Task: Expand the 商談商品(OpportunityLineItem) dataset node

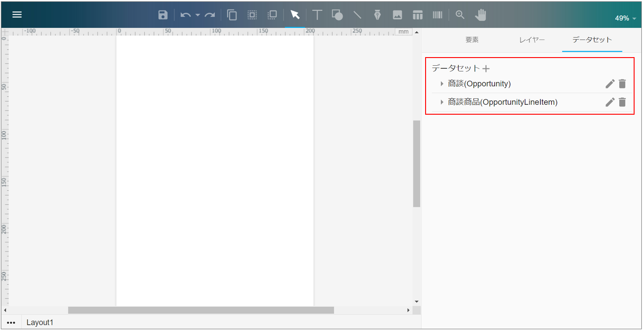Action: pos(442,102)
